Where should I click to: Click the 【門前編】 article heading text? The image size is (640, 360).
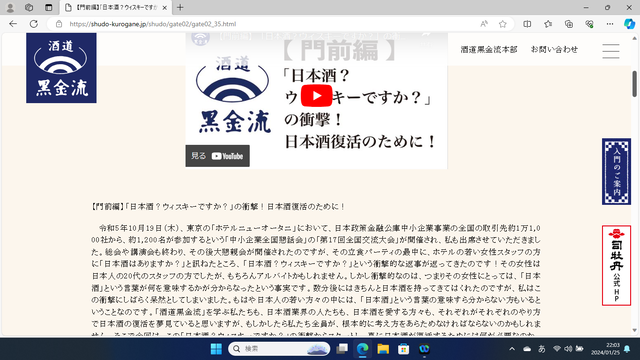[x=218, y=207]
